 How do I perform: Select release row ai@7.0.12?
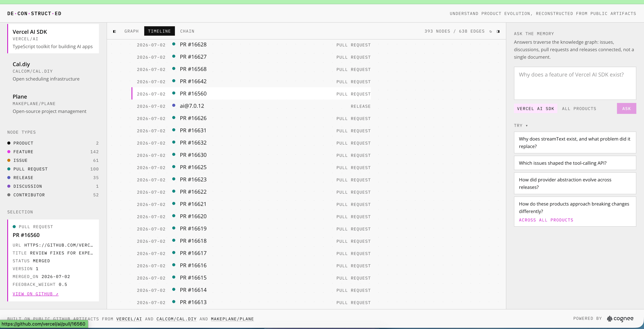[x=251, y=106]
